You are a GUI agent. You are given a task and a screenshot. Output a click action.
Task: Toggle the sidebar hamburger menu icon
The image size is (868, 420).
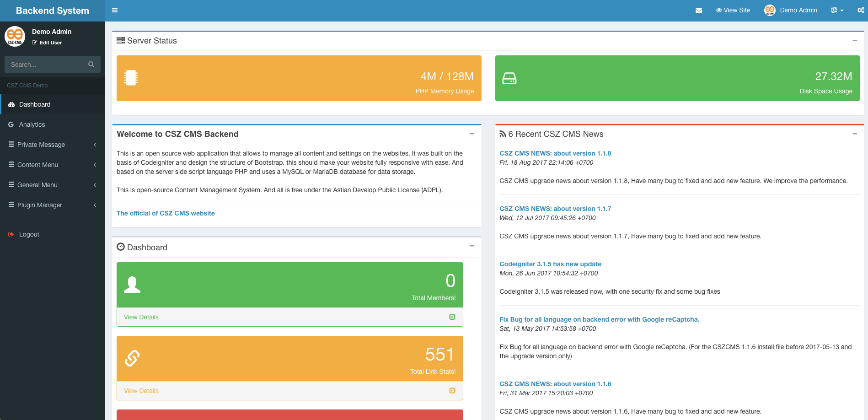(115, 10)
